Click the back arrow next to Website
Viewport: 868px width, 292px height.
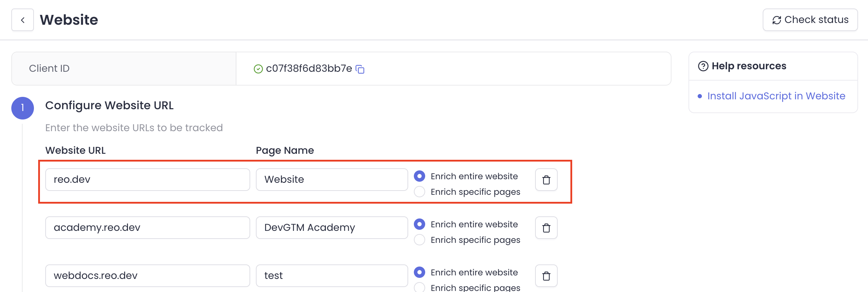23,20
